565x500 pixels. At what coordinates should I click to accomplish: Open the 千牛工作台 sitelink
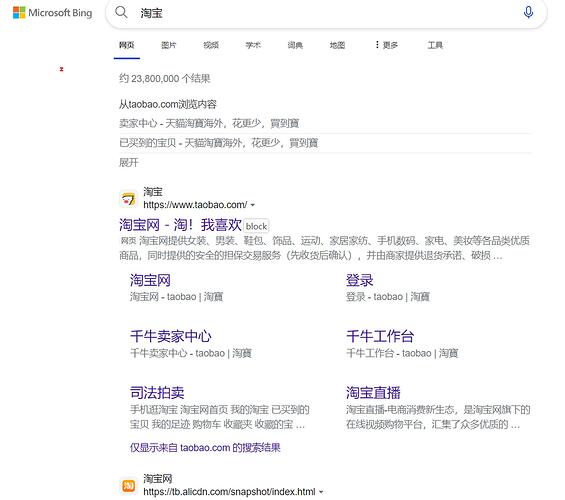click(x=380, y=336)
